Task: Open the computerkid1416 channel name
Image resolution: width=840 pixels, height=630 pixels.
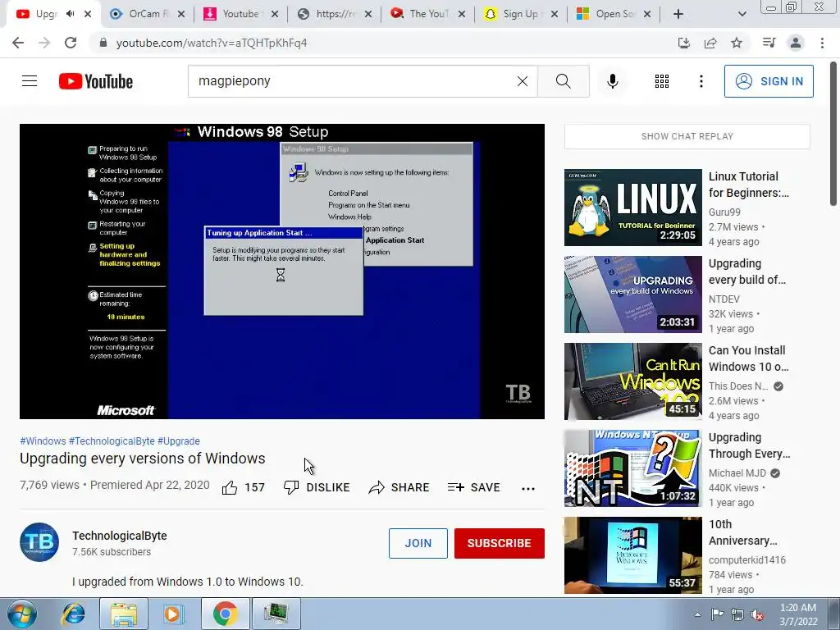Action: point(746,559)
